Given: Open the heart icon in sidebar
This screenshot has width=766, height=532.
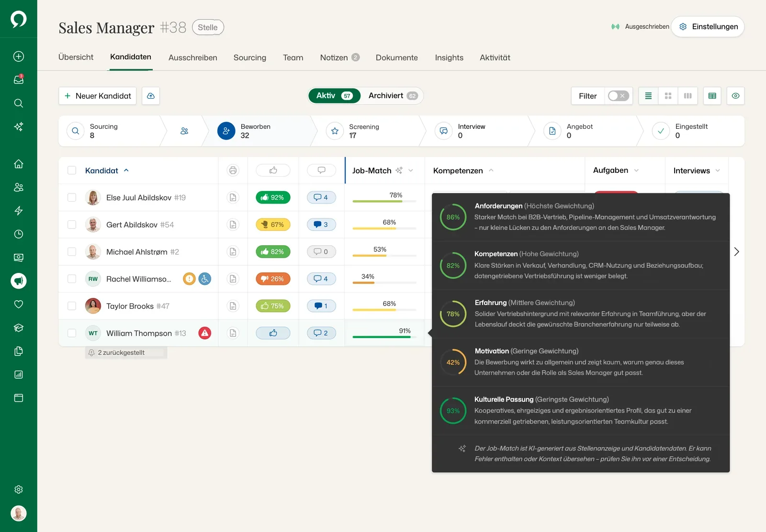Looking at the screenshot, I should [19, 304].
